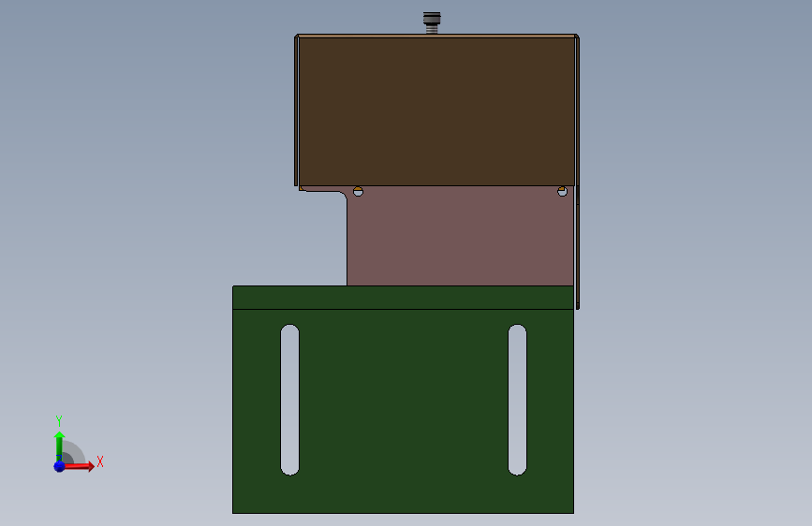Click the right small hole on mauve plate

coord(562,192)
